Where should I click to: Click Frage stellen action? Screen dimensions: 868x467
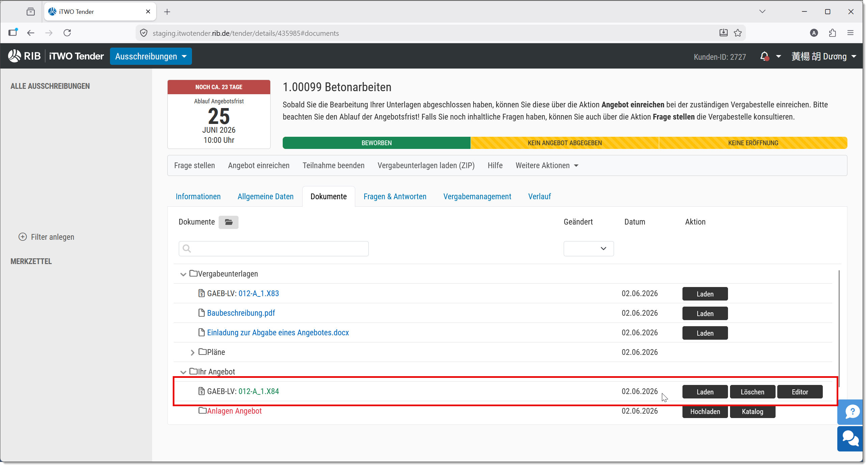[x=194, y=165]
